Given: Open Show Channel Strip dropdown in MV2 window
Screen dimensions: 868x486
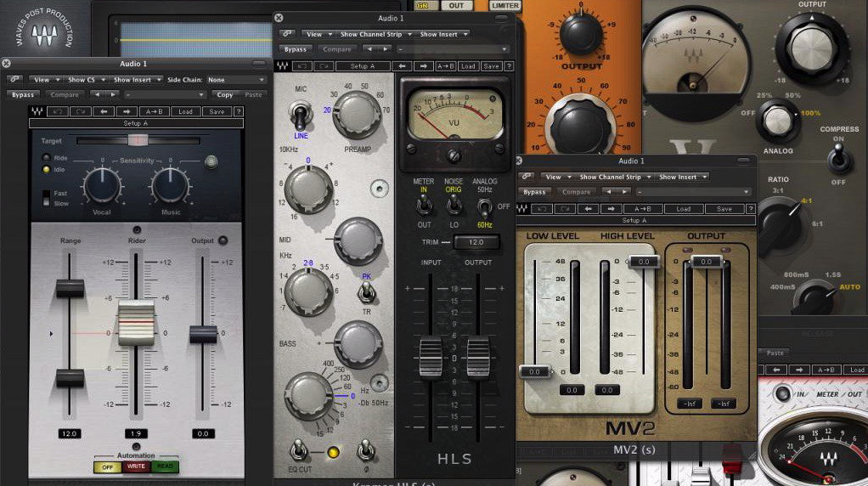Looking at the screenshot, I should [x=615, y=177].
